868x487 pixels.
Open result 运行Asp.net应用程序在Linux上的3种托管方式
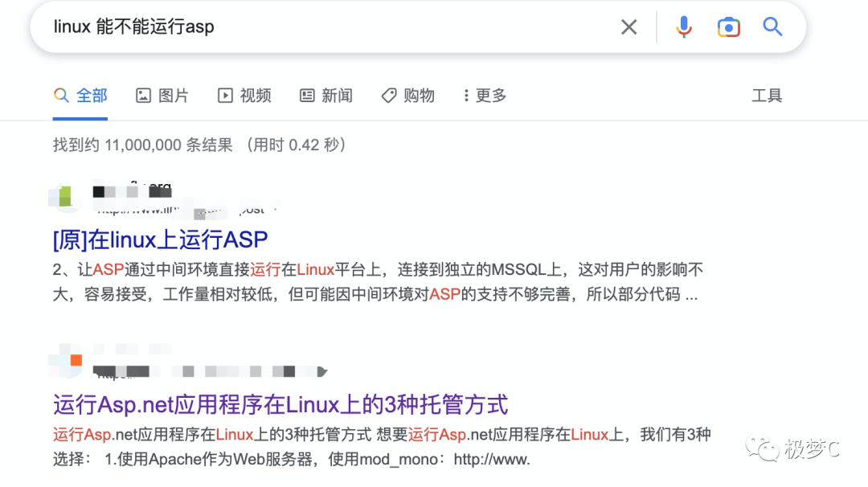coord(280,404)
